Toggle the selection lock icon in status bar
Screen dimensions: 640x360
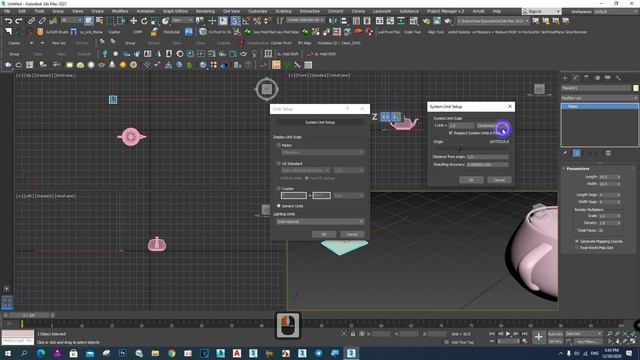pos(353,334)
